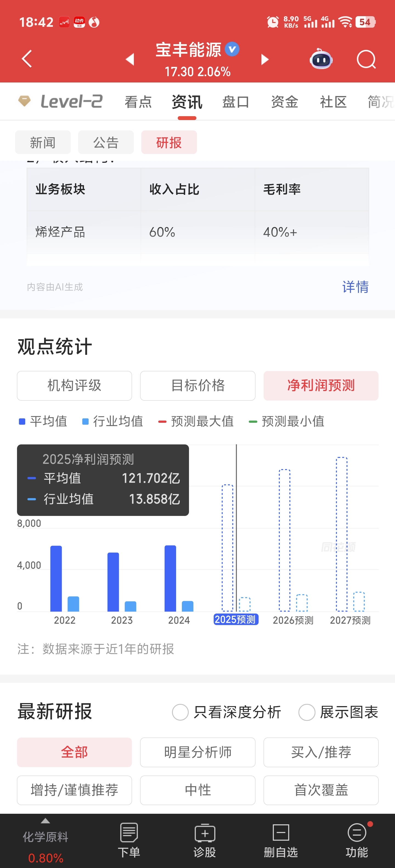Tap the 2025预测 axis label
Image resolution: width=395 pixels, height=868 pixels.
236,619
